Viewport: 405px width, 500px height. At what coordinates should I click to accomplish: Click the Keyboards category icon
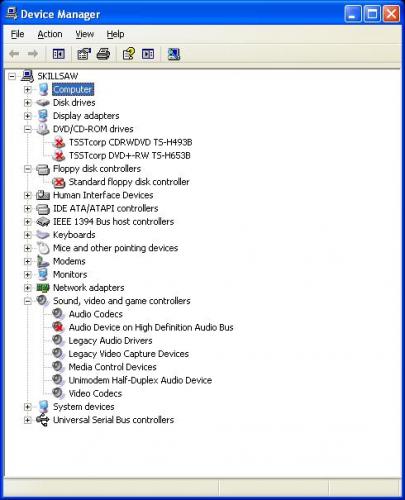click(x=43, y=235)
